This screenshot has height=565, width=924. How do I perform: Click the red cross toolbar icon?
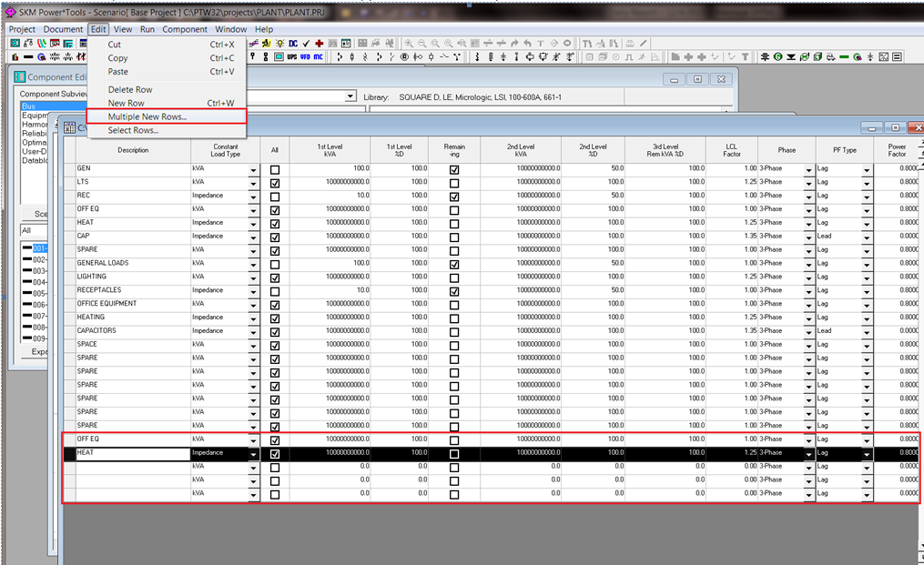pos(320,43)
